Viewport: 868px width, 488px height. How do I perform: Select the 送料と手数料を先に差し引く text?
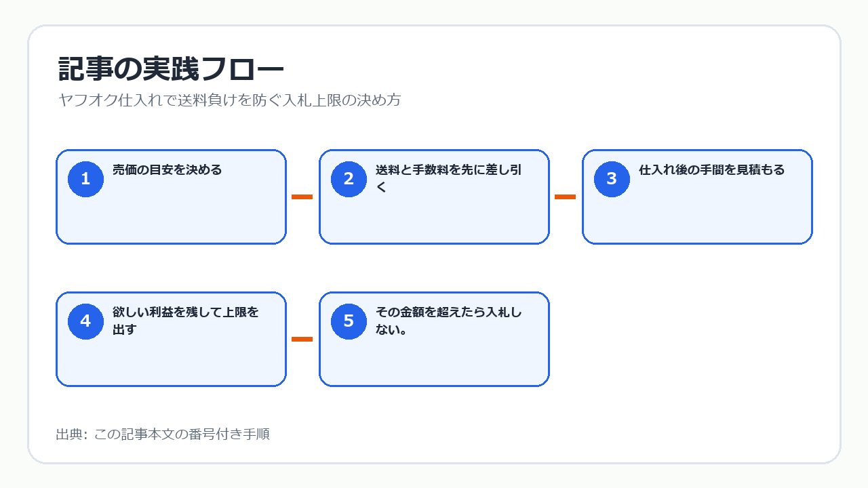[x=449, y=178]
